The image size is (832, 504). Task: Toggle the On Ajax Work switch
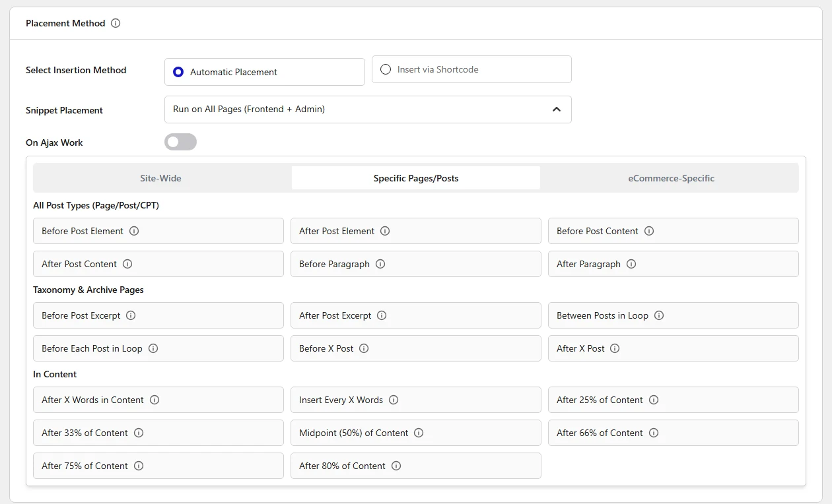pyautogui.click(x=180, y=142)
